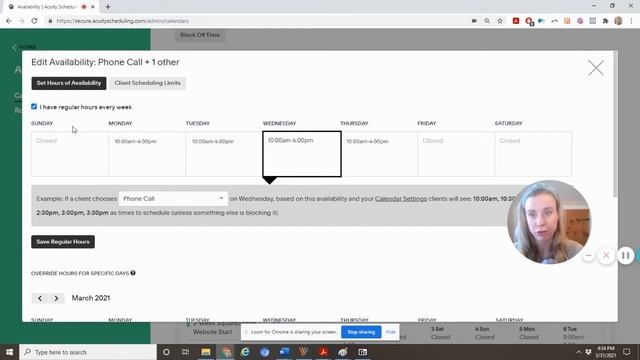The image size is (640, 360).
Task: Open the Chrome profile avatar
Action: [618, 21]
